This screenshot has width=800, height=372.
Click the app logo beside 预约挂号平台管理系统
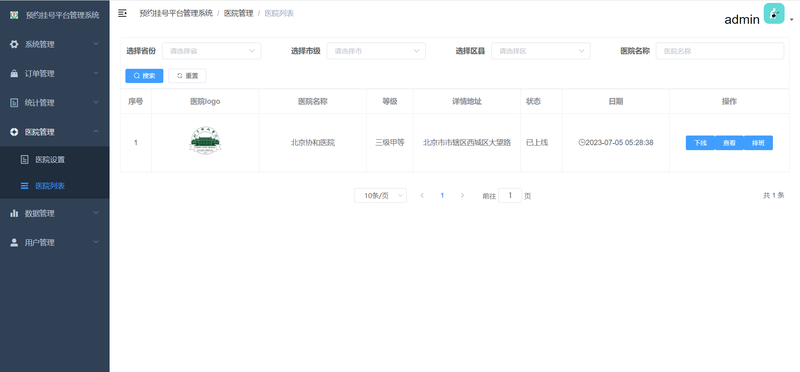14,15
